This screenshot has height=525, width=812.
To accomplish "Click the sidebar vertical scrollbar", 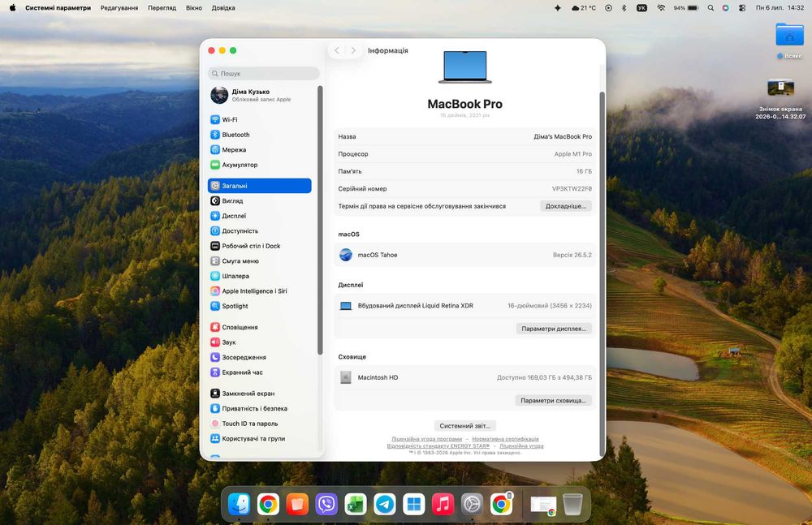I will pos(320,220).
